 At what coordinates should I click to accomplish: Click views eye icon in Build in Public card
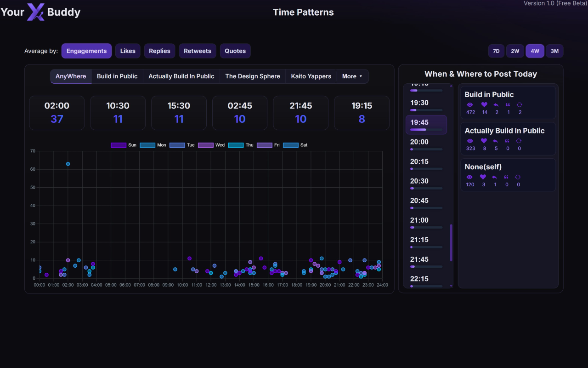pos(469,105)
